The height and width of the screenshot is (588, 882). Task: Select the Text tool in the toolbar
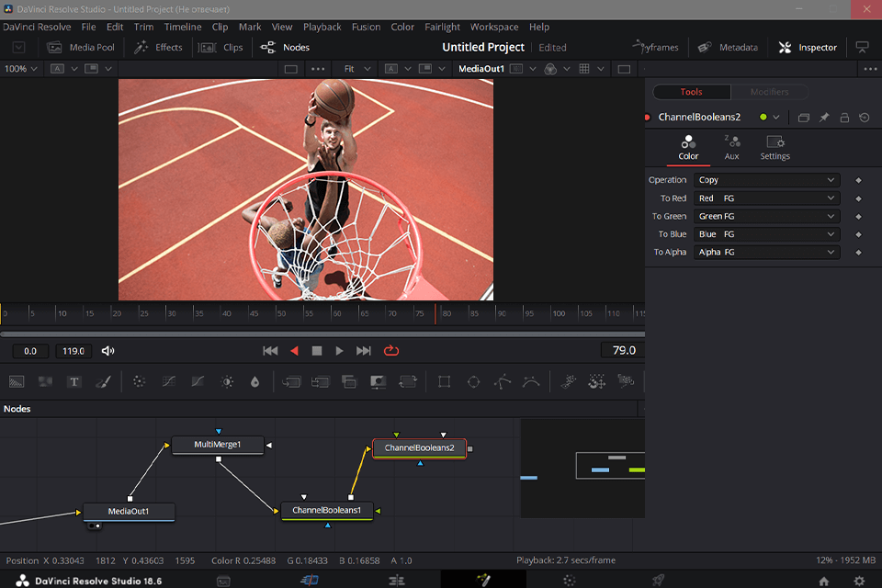click(74, 381)
